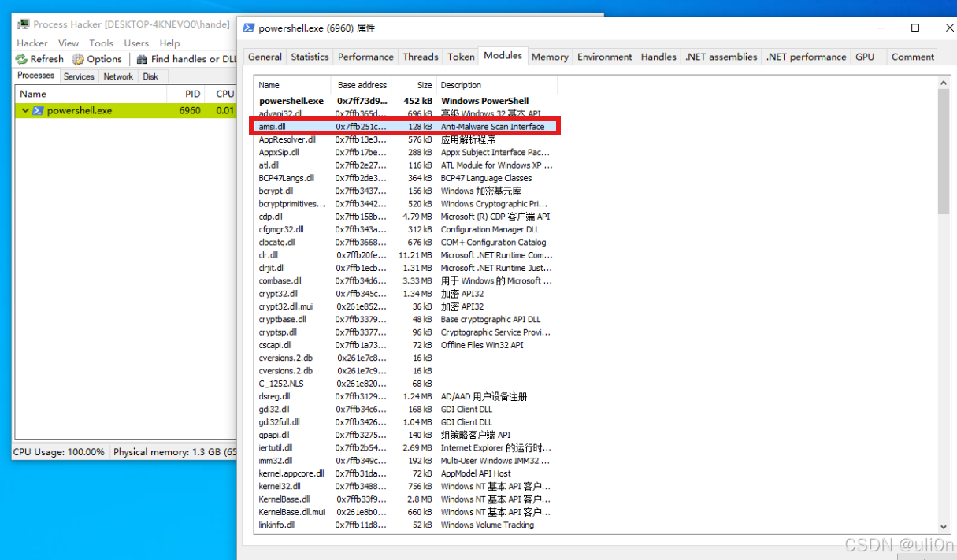Switch to Network tab in Process Hacker

point(118,76)
